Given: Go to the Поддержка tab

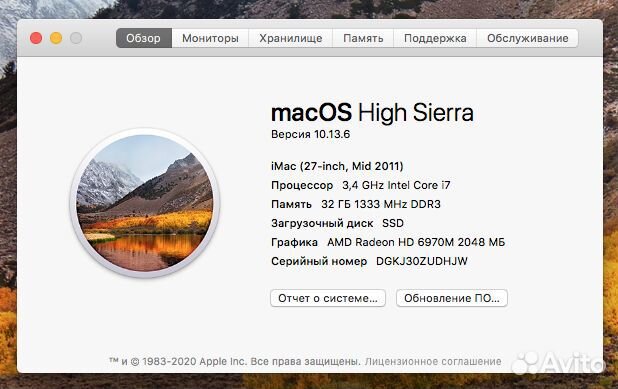Looking at the screenshot, I should tap(435, 38).
